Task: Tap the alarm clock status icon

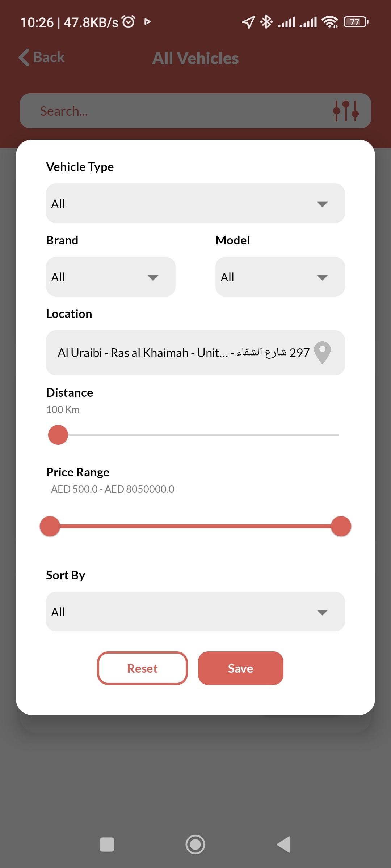Action: click(129, 22)
